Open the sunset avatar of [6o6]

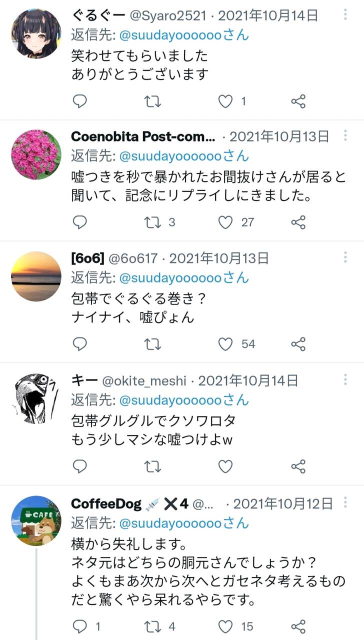[x=36, y=276]
